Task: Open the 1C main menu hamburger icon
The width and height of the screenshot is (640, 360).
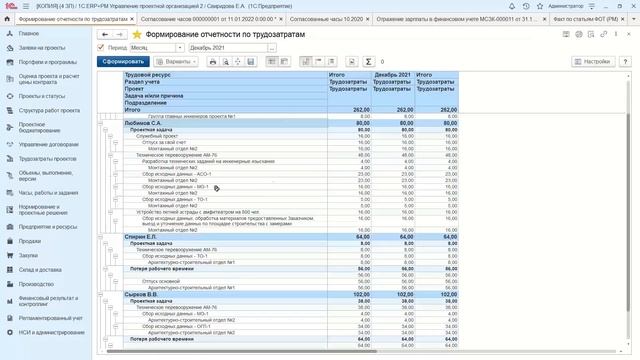Action: [26, 6]
